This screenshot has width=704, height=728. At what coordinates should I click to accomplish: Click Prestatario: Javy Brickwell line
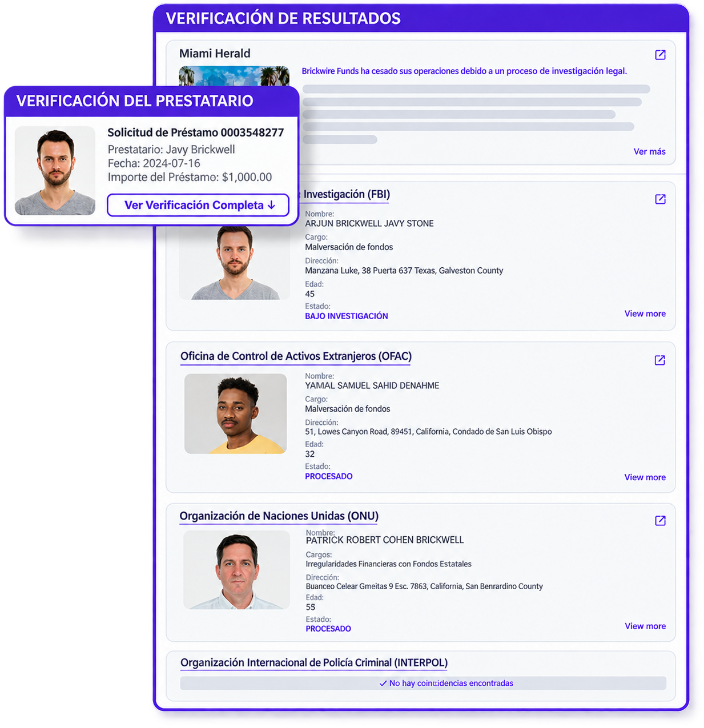[171, 150]
